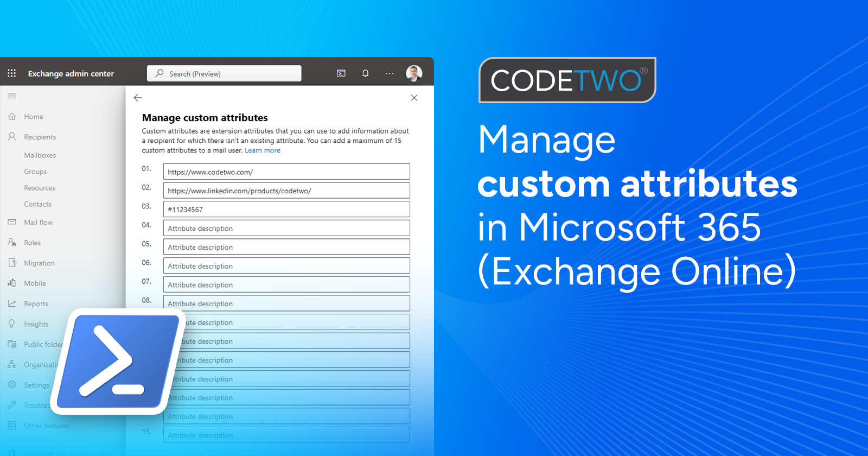This screenshot has height=456, width=868.
Task: Select Mailboxes under Recipients
Action: (x=40, y=155)
